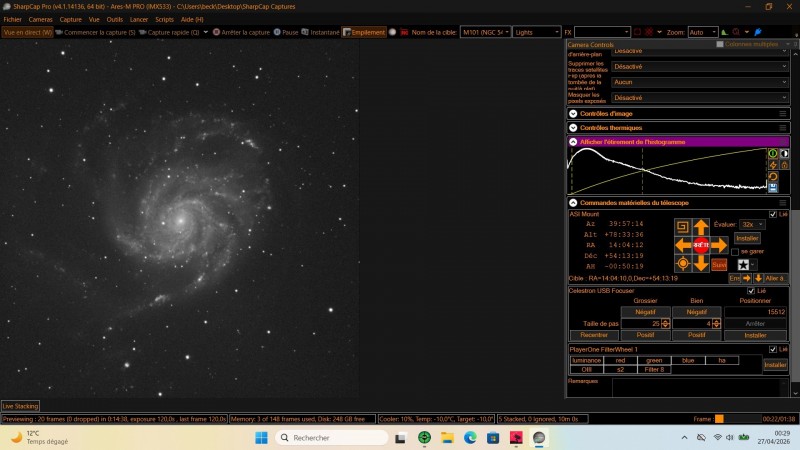
Task: Click the blue plug icon in toolbar
Action: tap(758, 32)
